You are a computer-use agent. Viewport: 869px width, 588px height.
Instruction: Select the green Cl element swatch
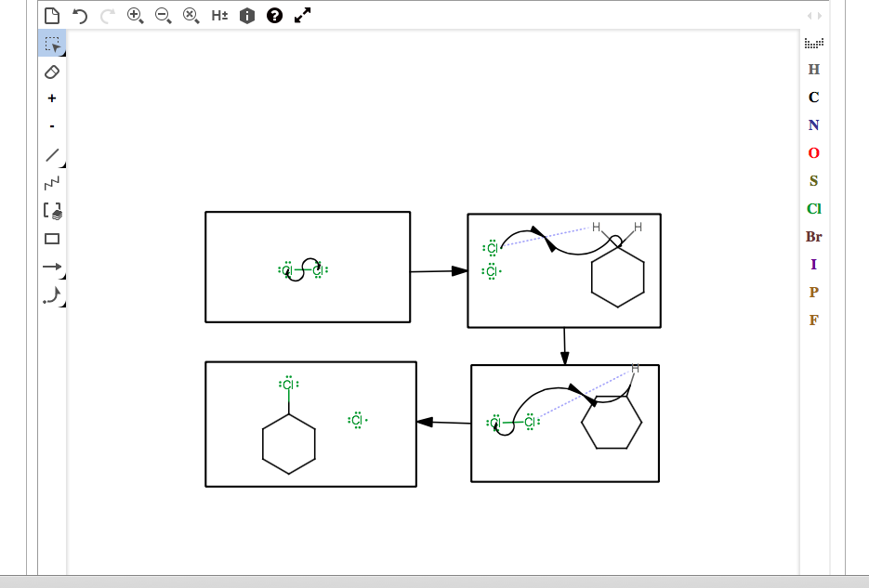(x=812, y=208)
